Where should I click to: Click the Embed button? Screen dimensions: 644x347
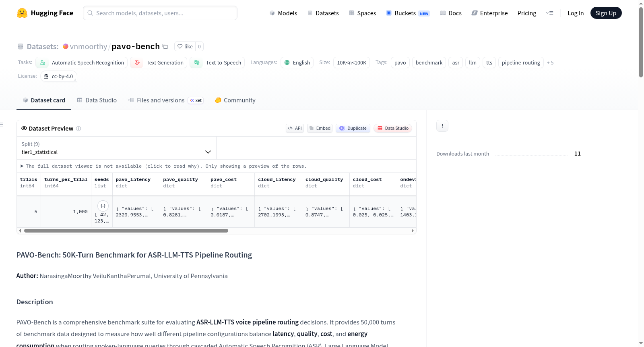click(320, 128)
